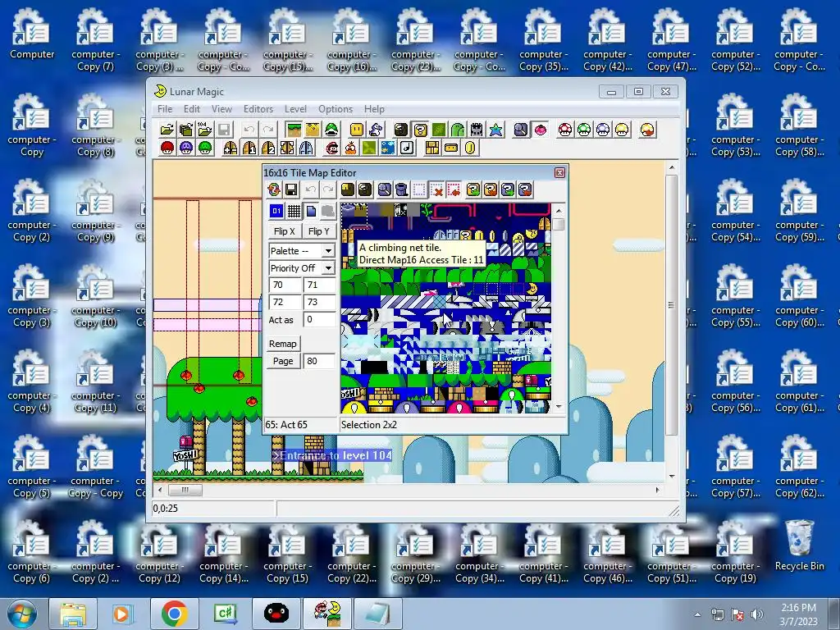Open the Edit menu
Image resolution: width=840 pixels, height=630 pixels.
pos(192,109)
